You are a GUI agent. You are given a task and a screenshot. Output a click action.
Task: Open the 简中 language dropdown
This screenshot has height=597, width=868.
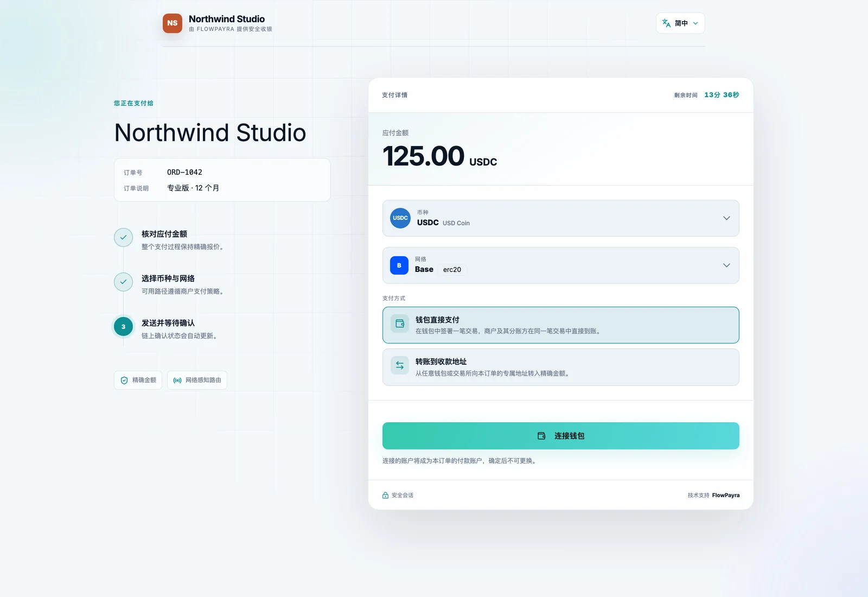pyautogui.click(x=680, y=23)
